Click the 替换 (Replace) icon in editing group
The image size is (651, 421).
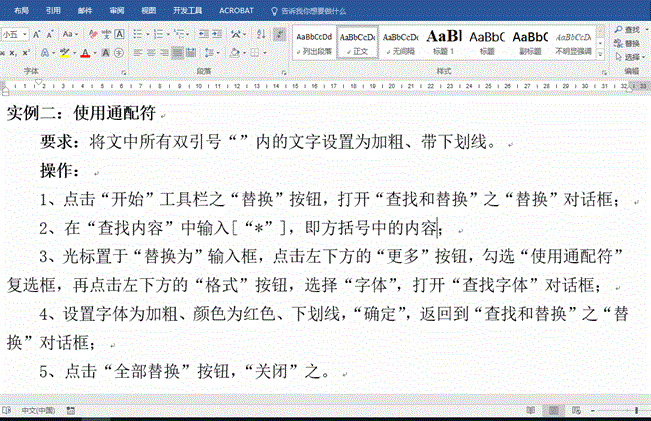pos(631,44)
